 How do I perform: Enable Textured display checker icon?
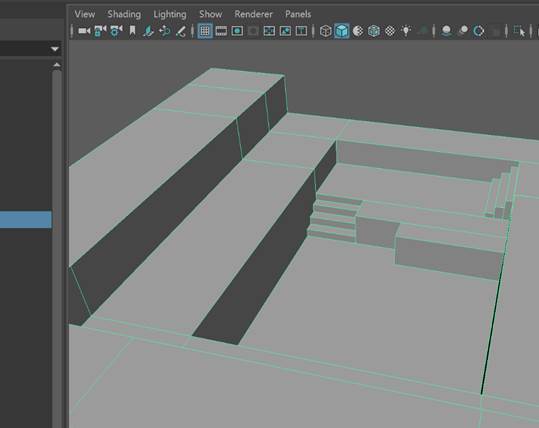coord(390,31)
